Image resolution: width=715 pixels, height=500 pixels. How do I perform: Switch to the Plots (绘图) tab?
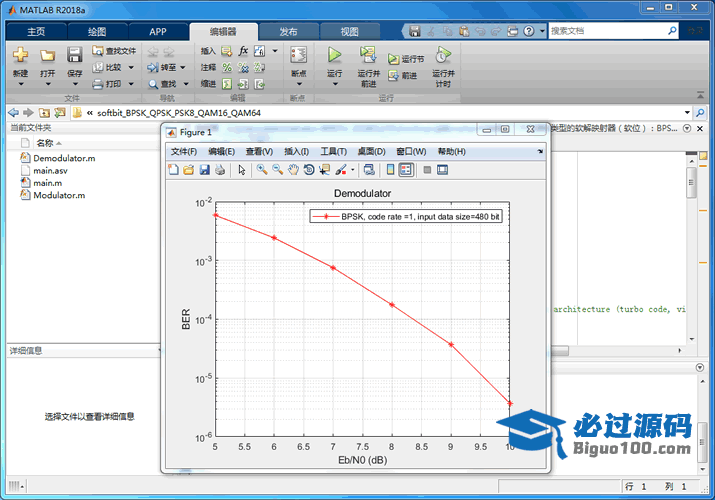(97, 31)
